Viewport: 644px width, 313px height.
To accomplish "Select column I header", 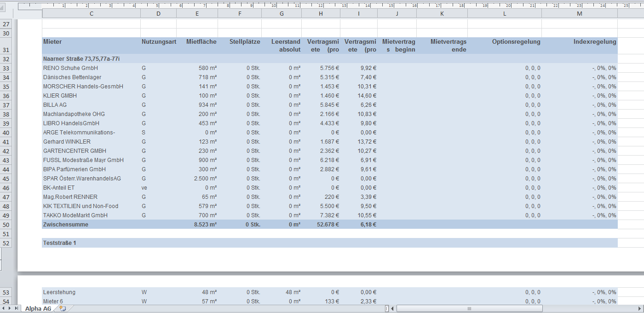I will [x=359, y=14].
